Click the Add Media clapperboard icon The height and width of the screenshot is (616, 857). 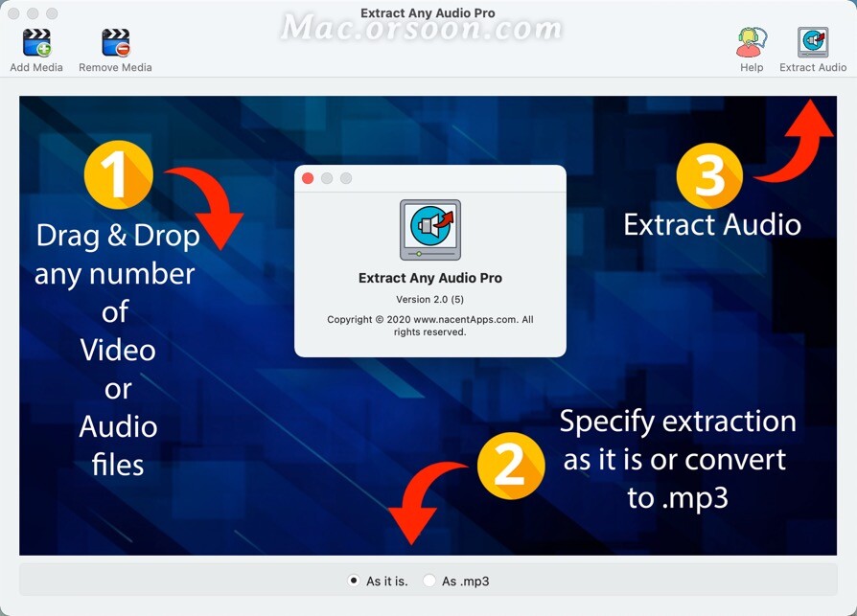pos(36,42)
